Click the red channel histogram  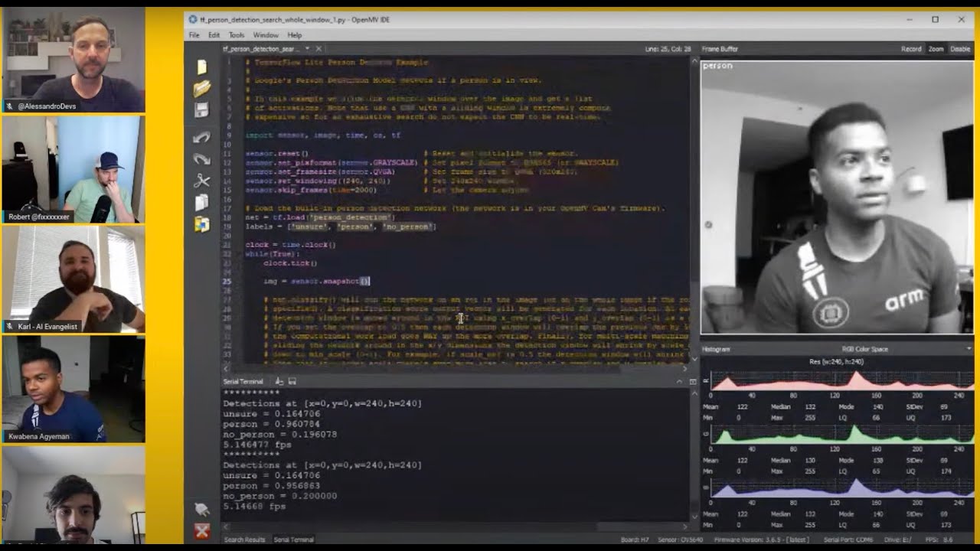(841, 380)
